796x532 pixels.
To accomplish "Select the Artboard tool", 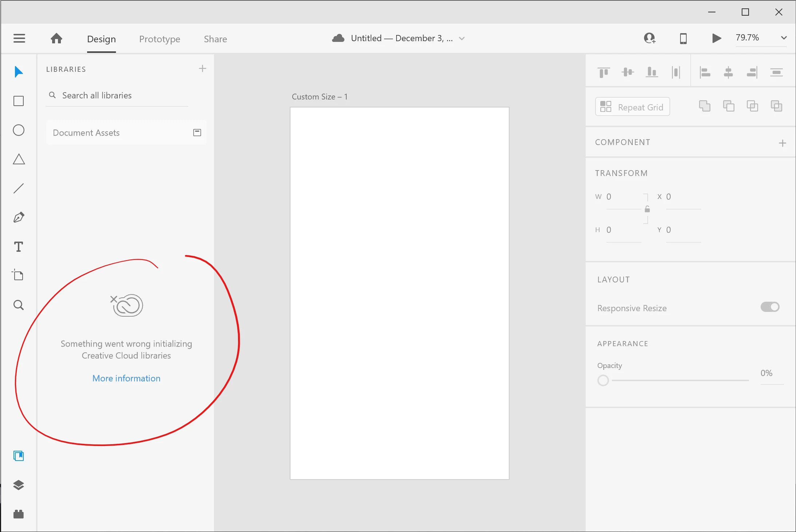I will tap(18, 275).
